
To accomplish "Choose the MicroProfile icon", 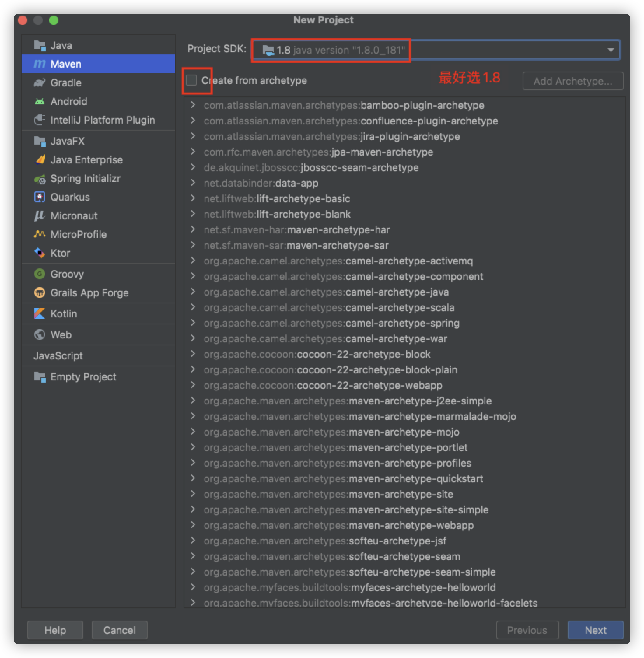I will pos(40,234).
